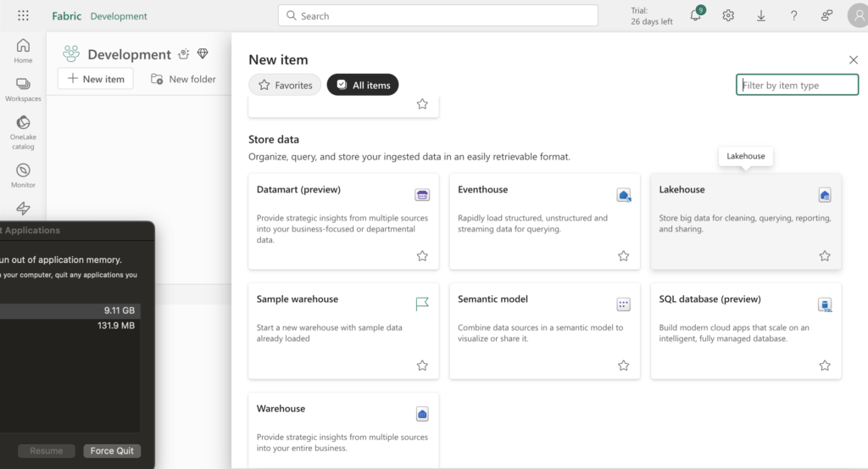
Task: Click the New item button
Action: point(96,79)
